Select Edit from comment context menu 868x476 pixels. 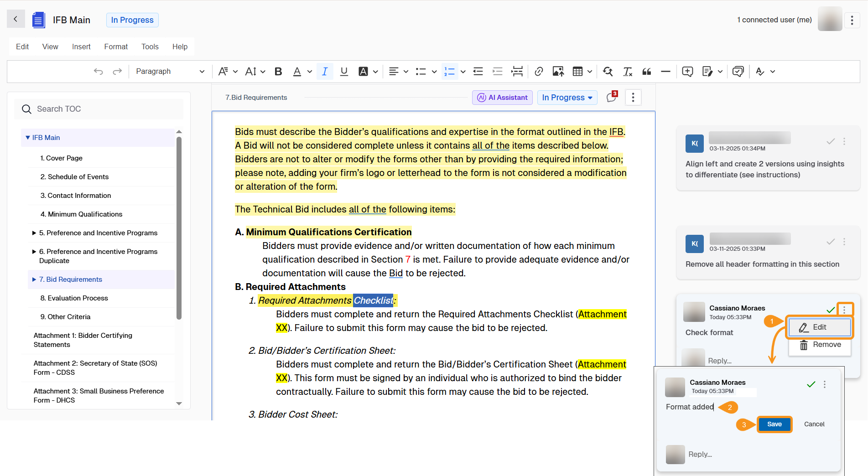[819, 327]
